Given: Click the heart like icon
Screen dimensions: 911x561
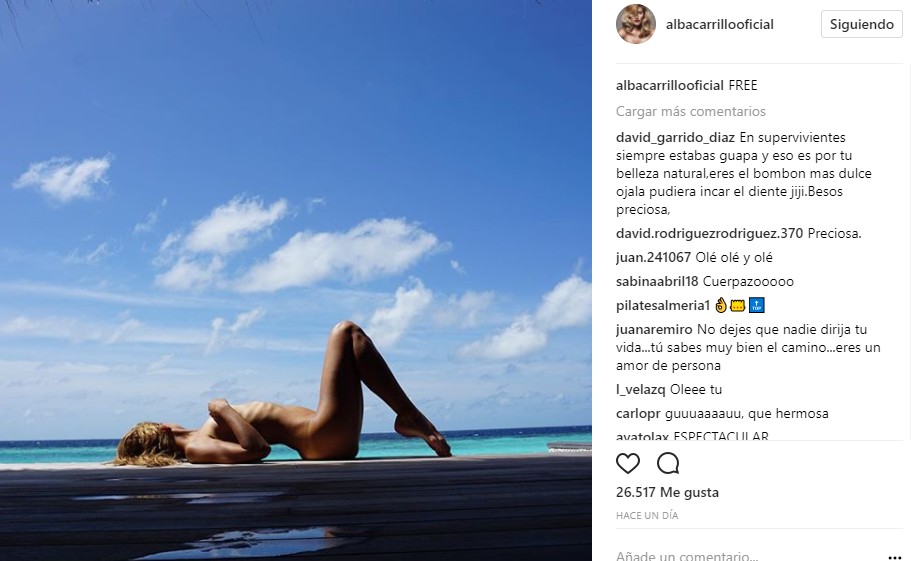Looking at the screenshot, I should [x=627, y=463].
